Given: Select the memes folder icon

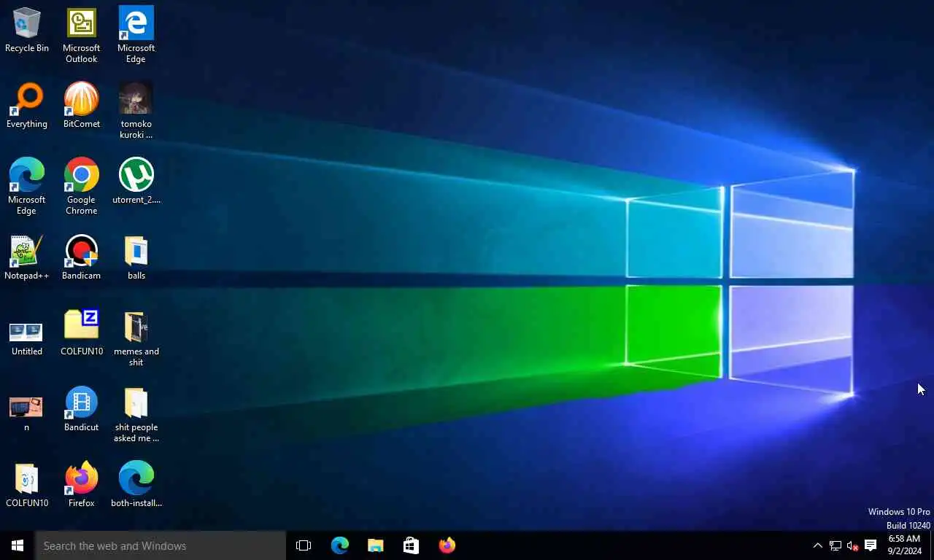Looking at the screenshot, I should (x=136, y=338).
